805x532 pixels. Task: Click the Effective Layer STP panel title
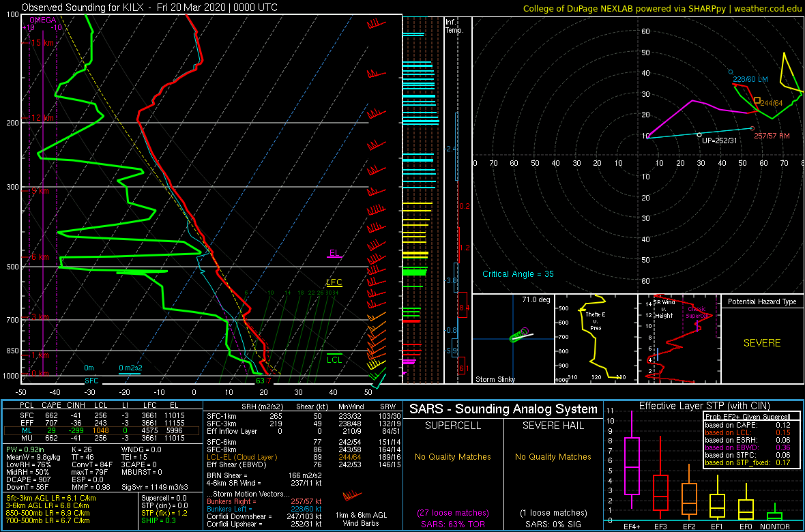point(703,407)
